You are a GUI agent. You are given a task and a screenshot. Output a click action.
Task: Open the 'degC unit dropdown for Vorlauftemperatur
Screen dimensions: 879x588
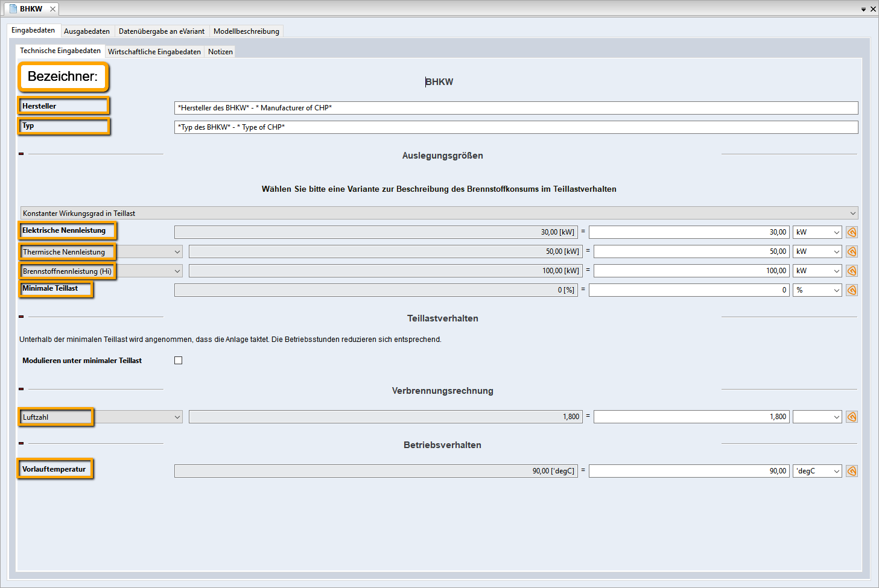tap(817, 471)
